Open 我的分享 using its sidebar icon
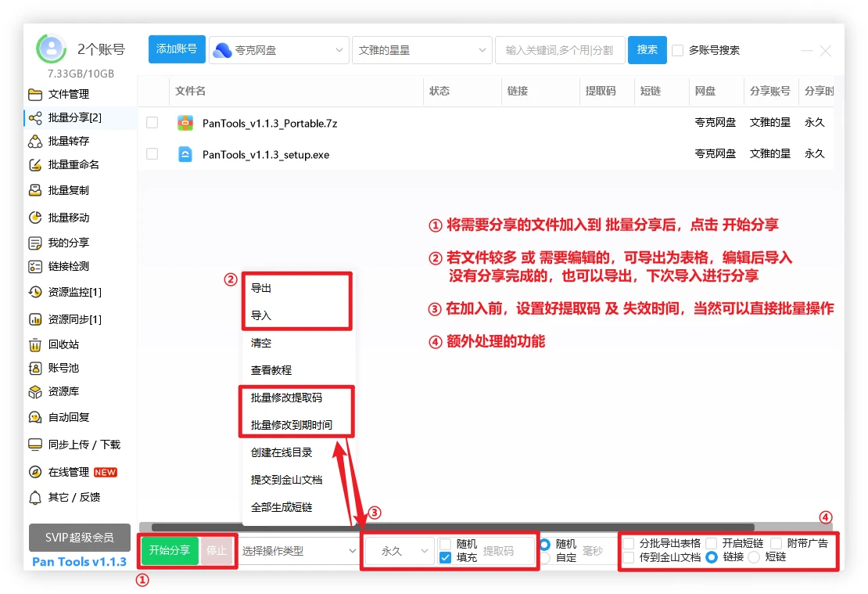 (34, 243)
